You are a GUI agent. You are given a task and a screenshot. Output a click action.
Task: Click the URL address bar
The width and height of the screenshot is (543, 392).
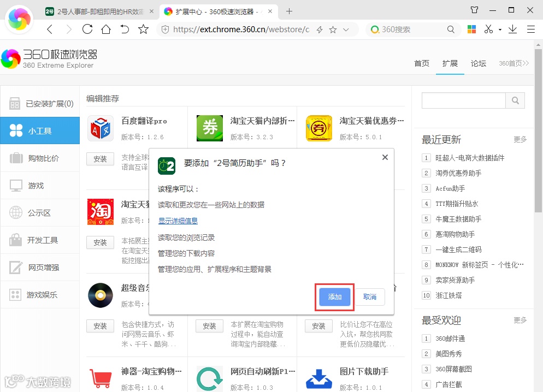[241, 29]
